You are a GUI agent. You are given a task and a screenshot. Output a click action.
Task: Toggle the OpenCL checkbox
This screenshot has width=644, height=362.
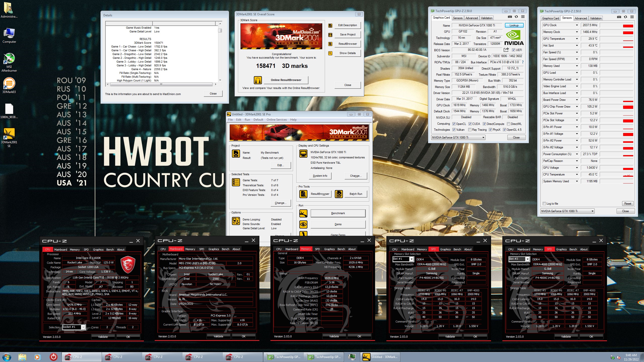click(454, 124)
